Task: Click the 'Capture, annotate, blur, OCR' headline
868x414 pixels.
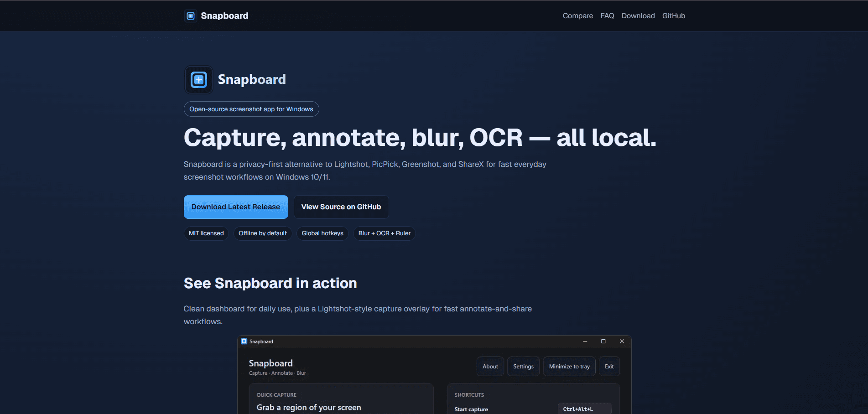Action: click(420, 138)
